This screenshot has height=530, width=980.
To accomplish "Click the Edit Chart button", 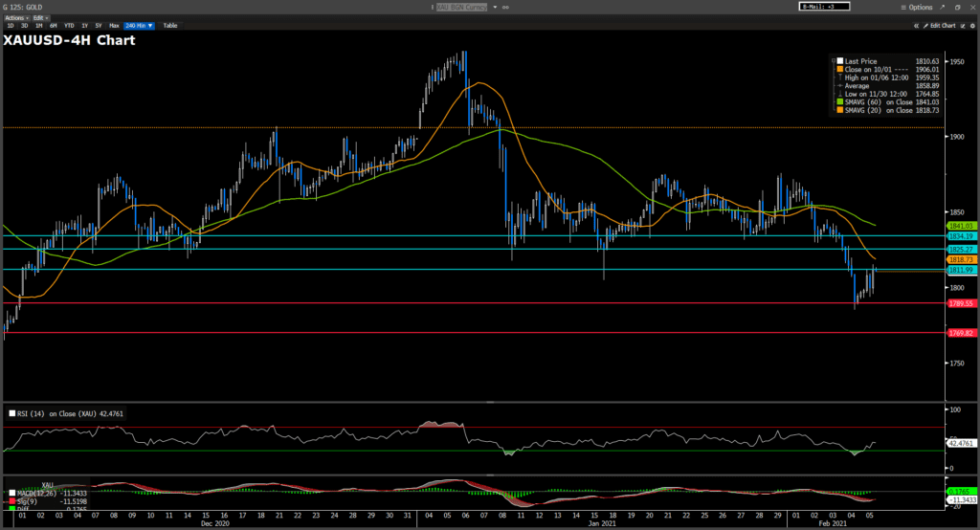I will (940, 26).
